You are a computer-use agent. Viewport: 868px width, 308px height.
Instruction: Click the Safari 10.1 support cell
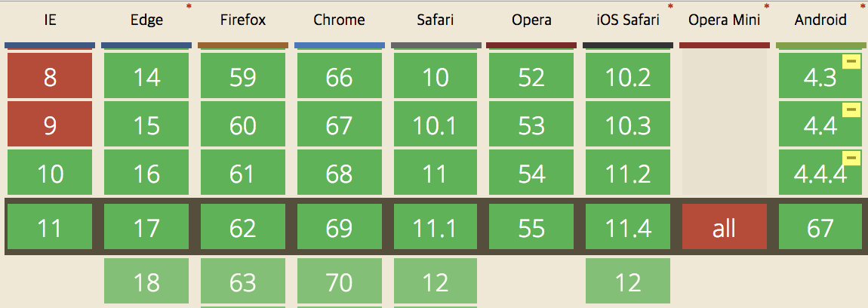tap(436, 124)
